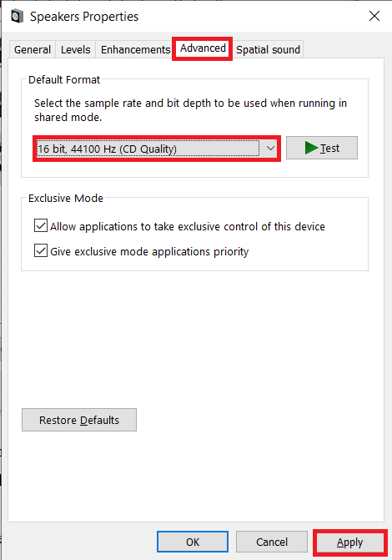392x560 pixels.
Task: Show the Spatial sound tab
Action: click(268, 49)
